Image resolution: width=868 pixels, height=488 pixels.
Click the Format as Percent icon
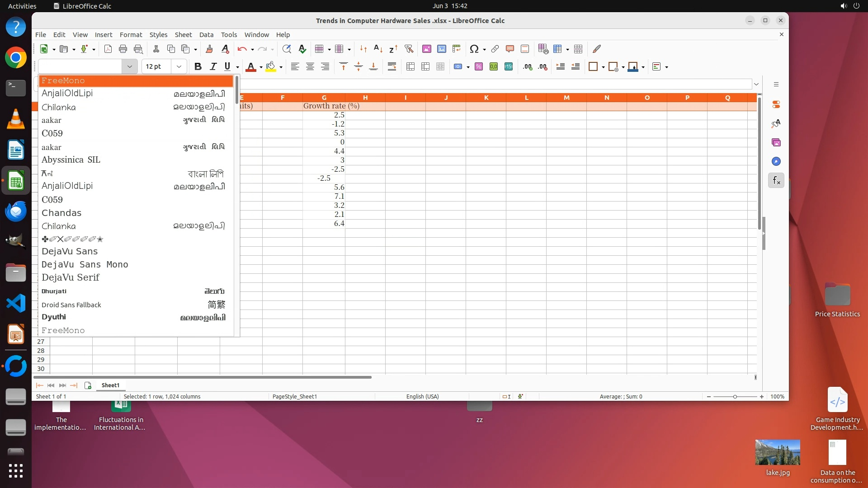479,67
